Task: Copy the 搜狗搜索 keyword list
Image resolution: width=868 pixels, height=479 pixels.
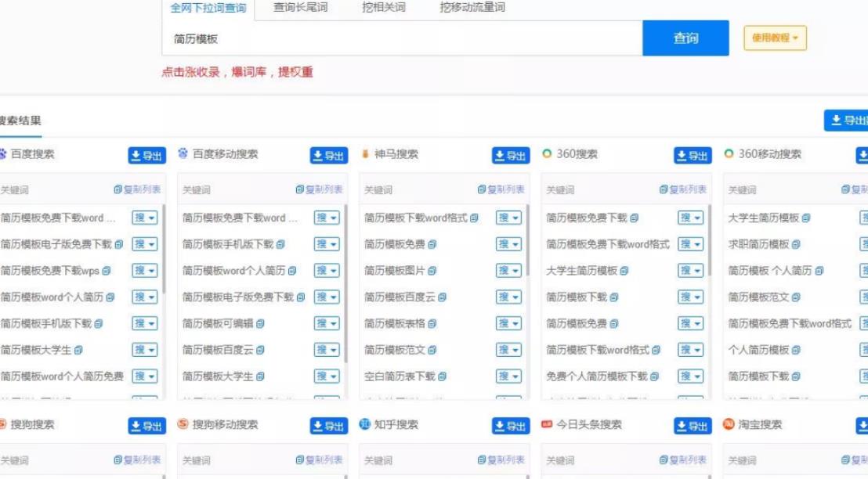Action: click(137, 460)
